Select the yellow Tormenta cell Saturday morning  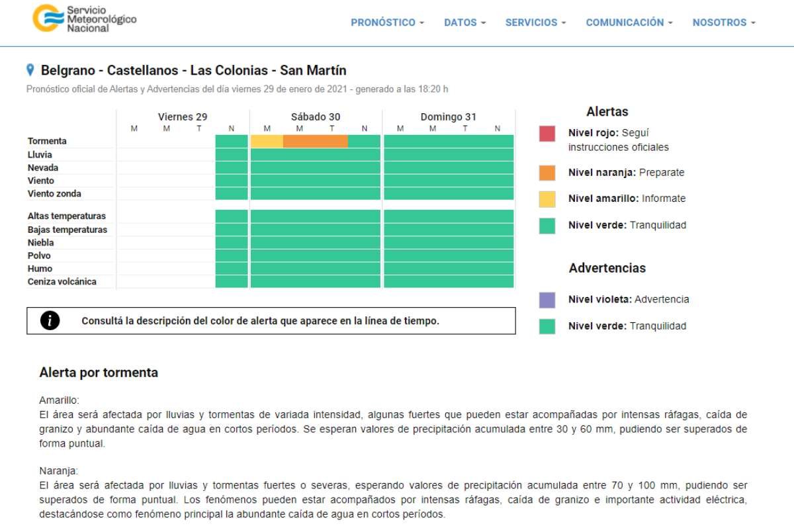[x=267, y=141]
